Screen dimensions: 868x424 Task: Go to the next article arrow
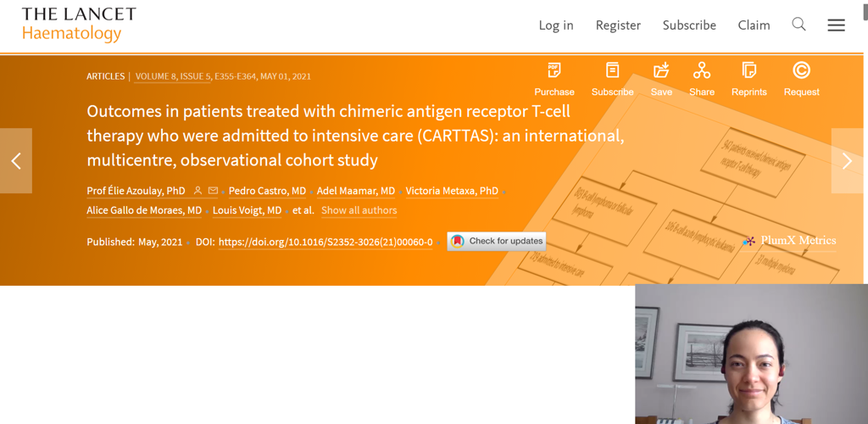[847, 161]
